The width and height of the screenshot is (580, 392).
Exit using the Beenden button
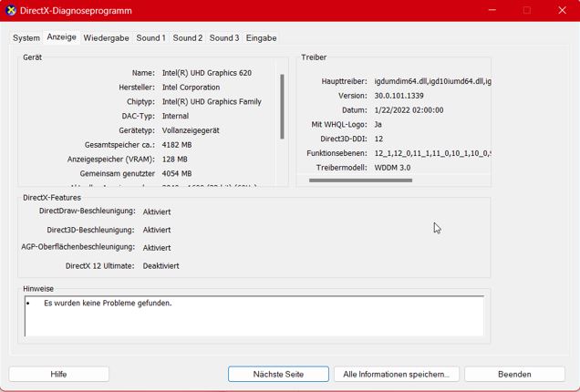click(x=514, y=374)
